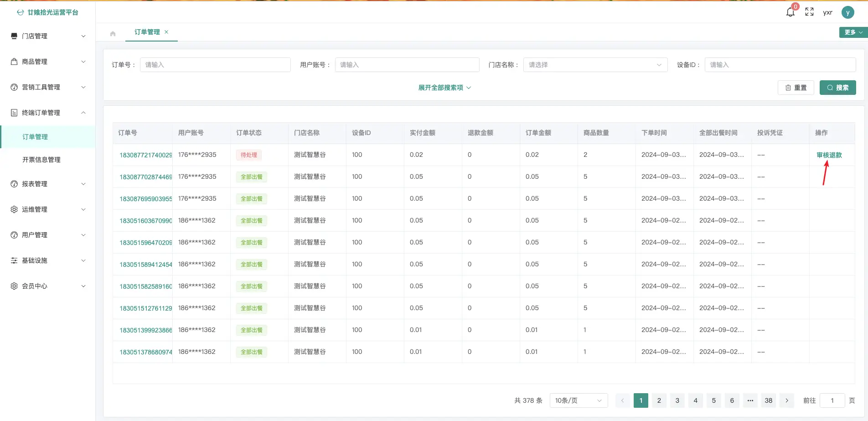Go to page 38
The image size is (868, 421).
769,400
